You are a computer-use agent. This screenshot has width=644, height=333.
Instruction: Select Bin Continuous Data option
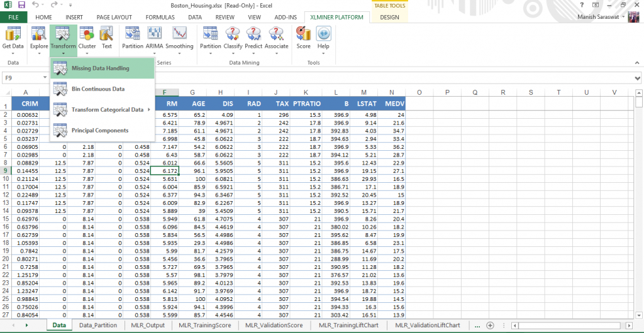click(98, 89)
